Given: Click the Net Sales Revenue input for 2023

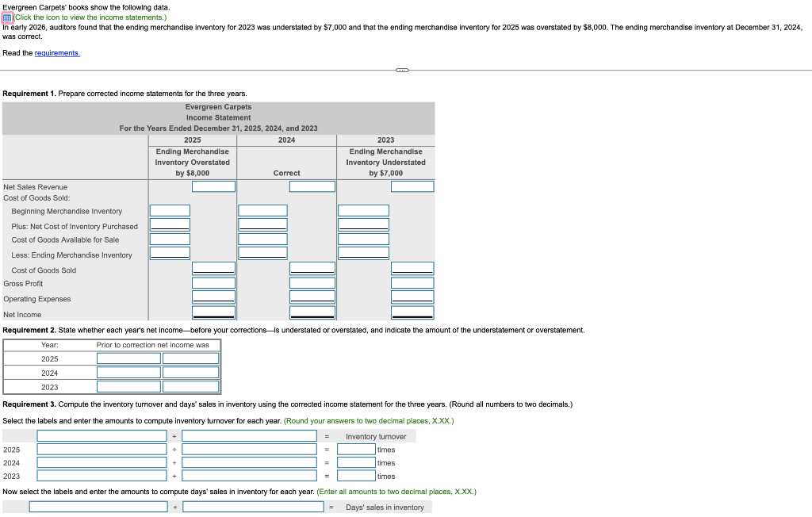Looking at the screenshot, I should (412, 186).
